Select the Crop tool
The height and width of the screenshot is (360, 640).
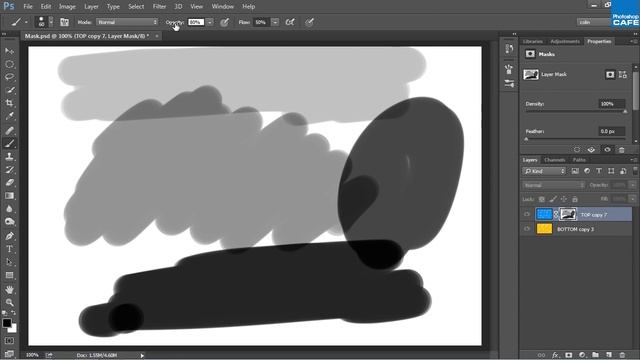point(9,103)
